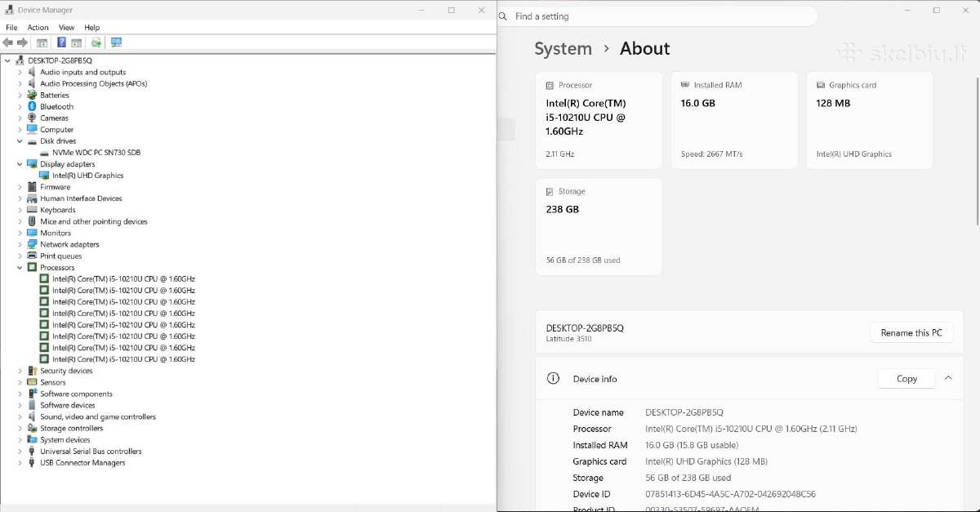Click the 238 GB Storage card
The width and height of the screenshot is (980, 512).
(x=599, y=227)
